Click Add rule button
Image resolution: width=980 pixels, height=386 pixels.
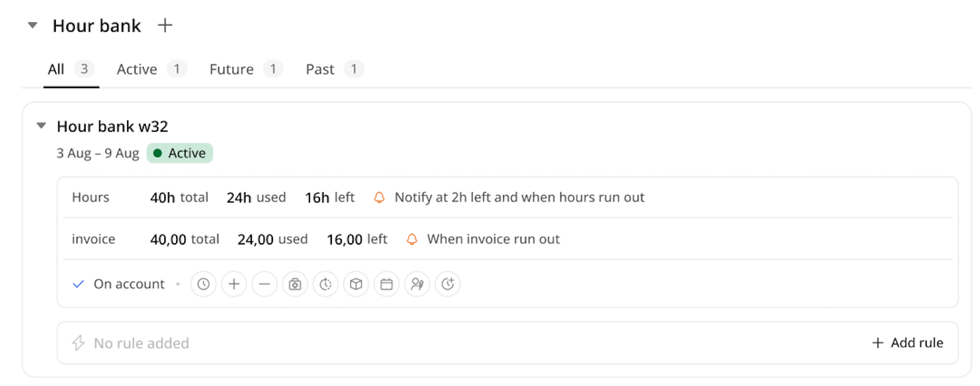pyautogui.click(x=907, y=343)
